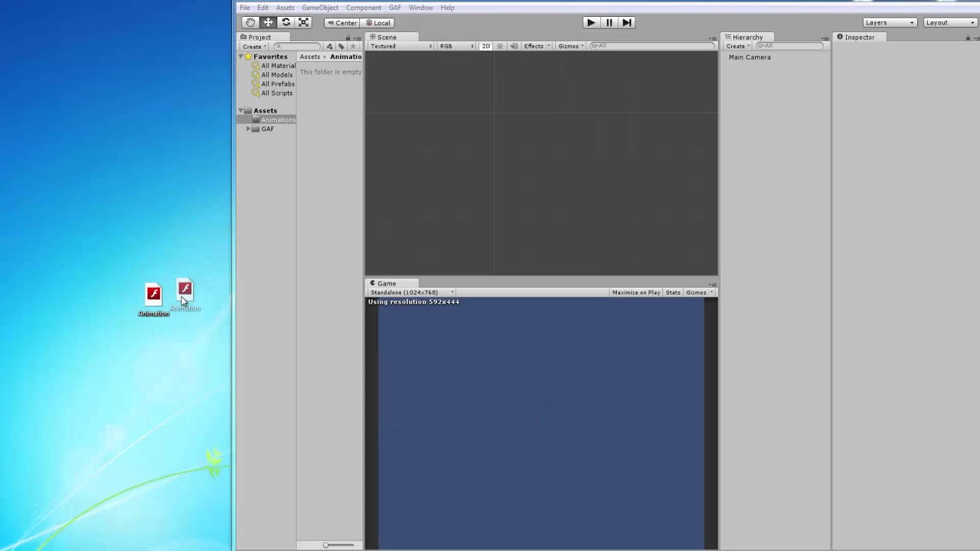Open the Help menu
This screenshot has width=980, height=551.
point(448,8)
